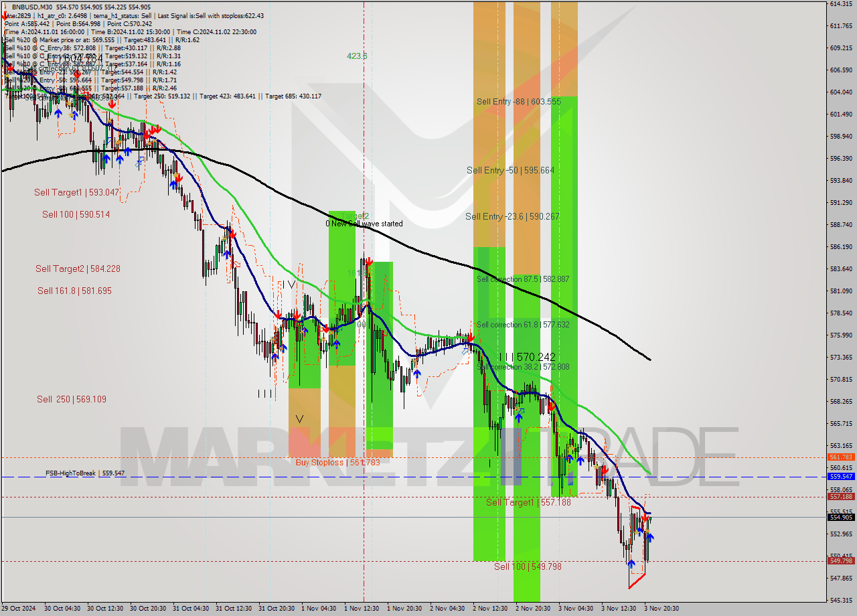Screen dimensions: 857x616
Task: Click the 588.740 price scale value
Action: tap(840, 224)
